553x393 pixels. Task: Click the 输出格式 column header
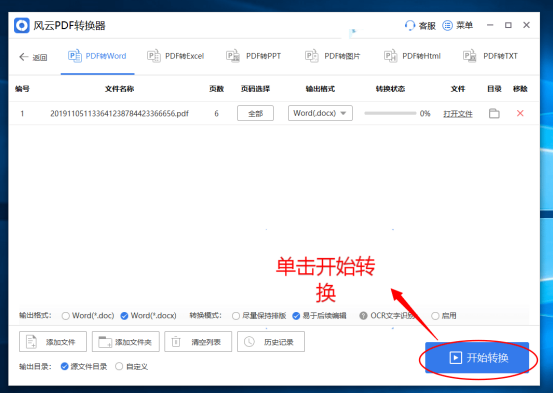pyautogui.click(x=320, y=89)
